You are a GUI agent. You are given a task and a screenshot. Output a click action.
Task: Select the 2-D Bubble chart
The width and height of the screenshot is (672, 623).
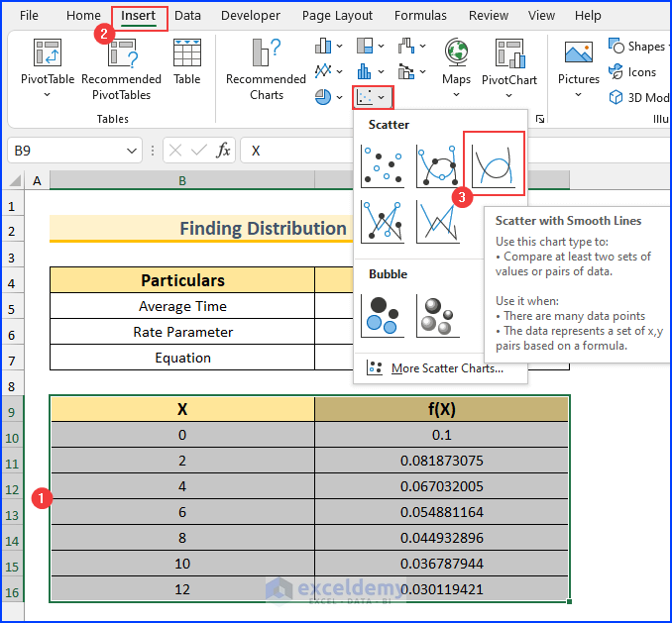click(383, 316)
